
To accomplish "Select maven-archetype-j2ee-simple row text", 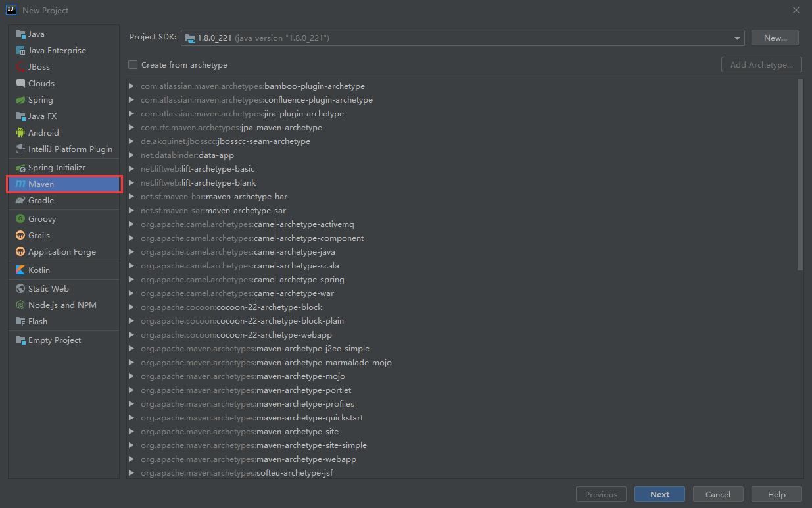I will 255,349.
